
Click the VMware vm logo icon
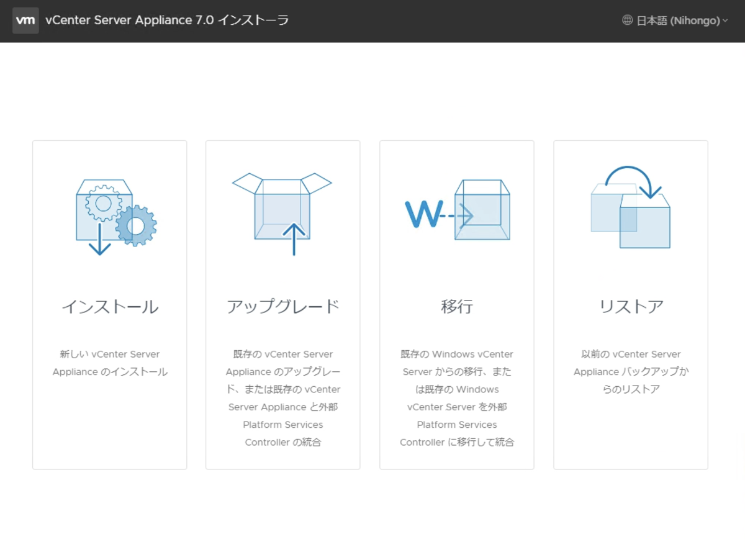(x=25, y=20)
